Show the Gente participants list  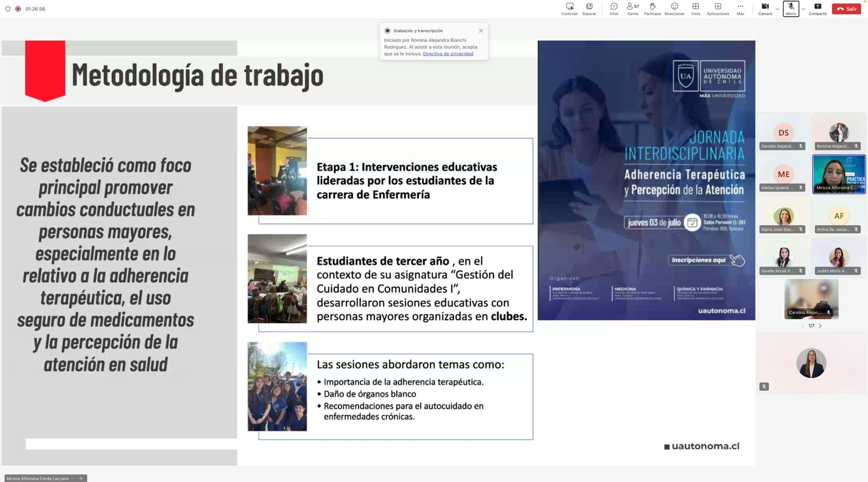(633, 9)
